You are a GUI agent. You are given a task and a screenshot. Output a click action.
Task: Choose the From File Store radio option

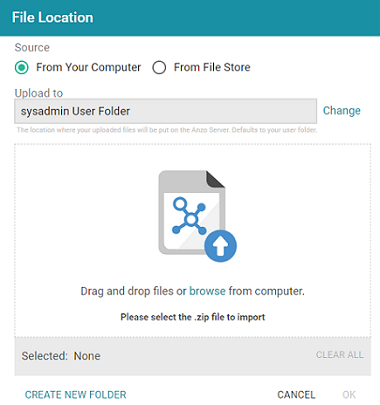pos(159,68)
